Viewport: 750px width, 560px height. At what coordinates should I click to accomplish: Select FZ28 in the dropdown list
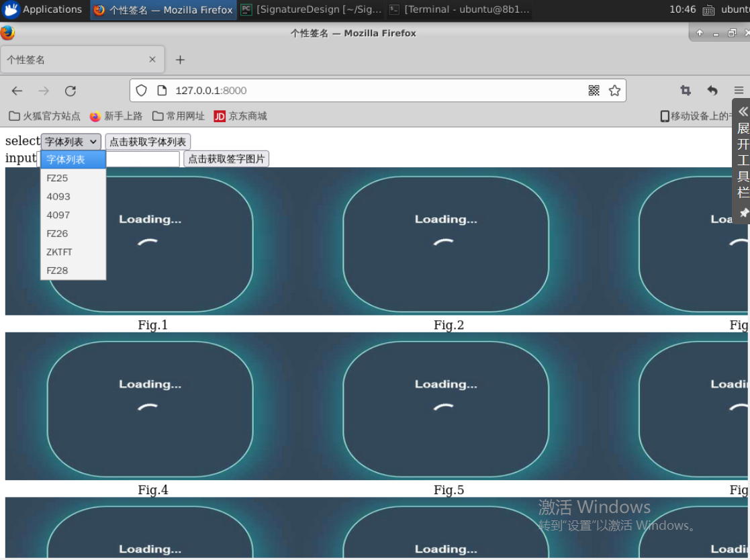coord(58,271)
